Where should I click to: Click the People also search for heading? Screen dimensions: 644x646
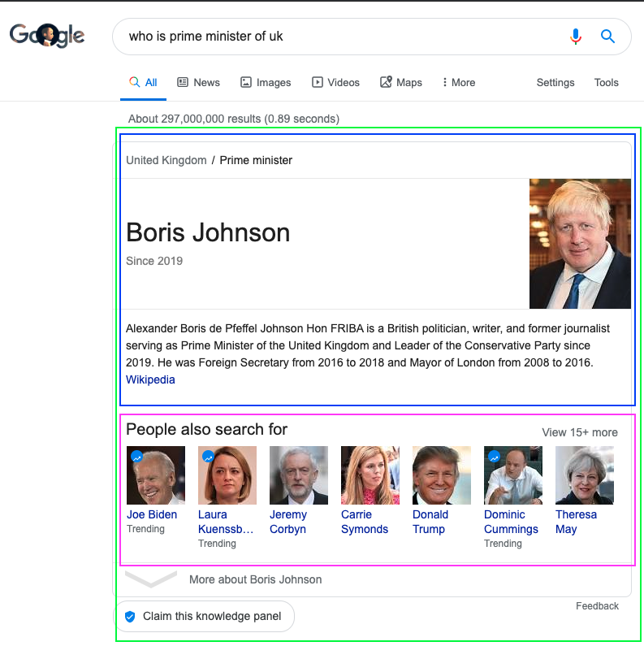point(207,429)
